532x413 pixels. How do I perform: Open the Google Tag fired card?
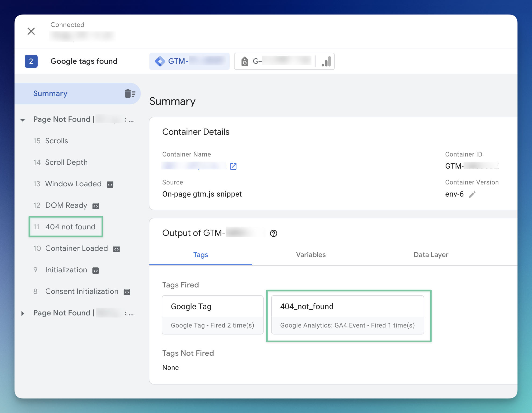point(212,315)
